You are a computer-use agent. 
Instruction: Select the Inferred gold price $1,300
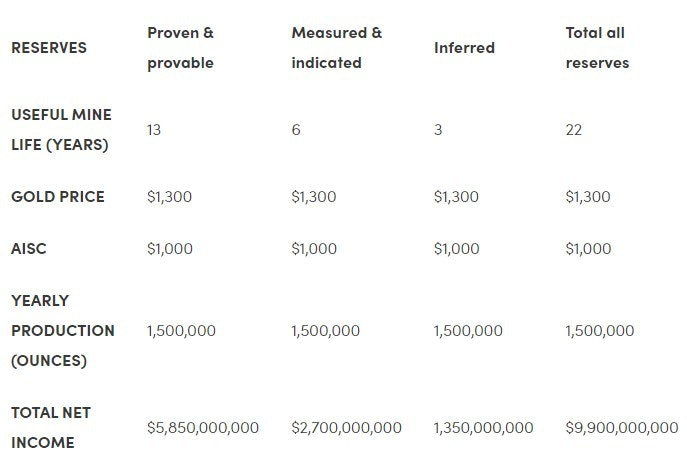pyautogui.click(x=456, y=197)
